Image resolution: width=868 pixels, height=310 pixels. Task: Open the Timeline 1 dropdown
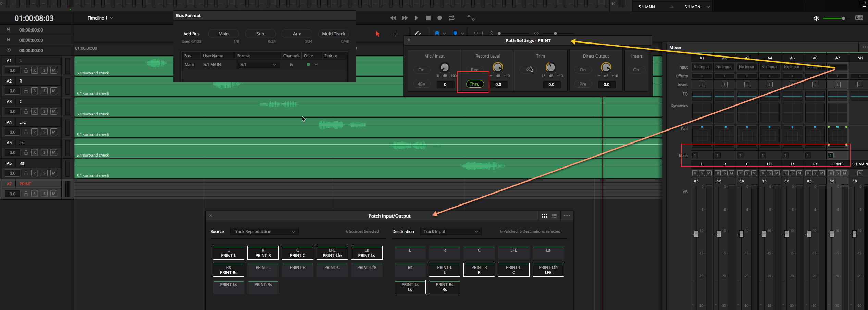100,18
